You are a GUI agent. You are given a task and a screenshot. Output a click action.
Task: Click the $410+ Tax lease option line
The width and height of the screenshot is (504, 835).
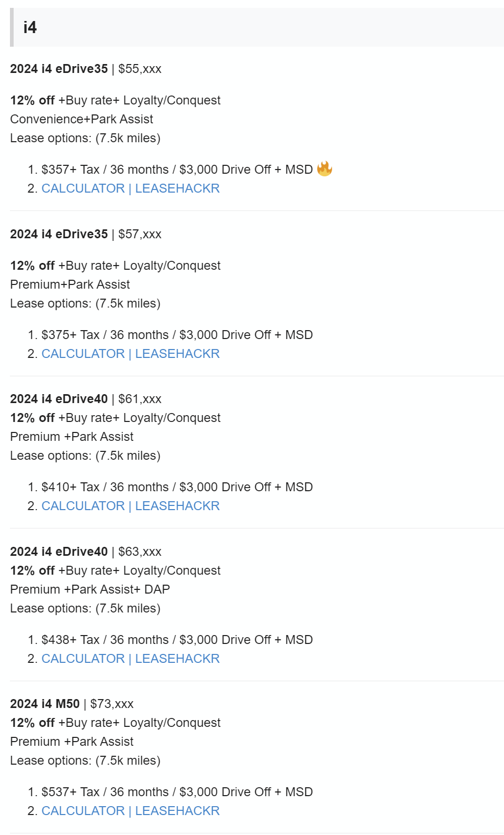177,487
